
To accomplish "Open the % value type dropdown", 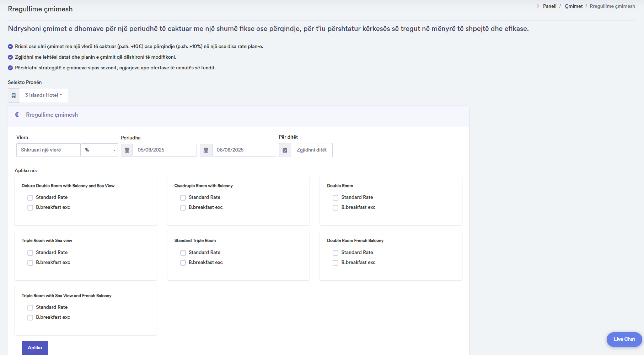I will tap(99, 150).
